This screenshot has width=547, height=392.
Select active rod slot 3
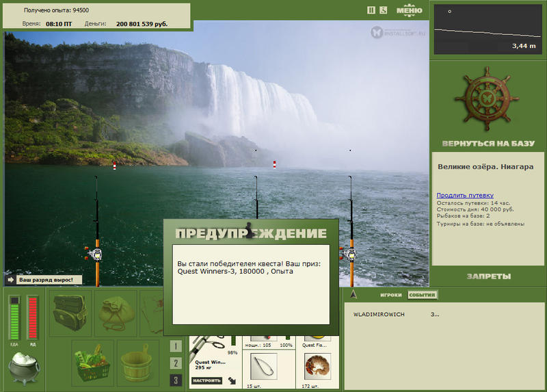(x=176, y=380)
